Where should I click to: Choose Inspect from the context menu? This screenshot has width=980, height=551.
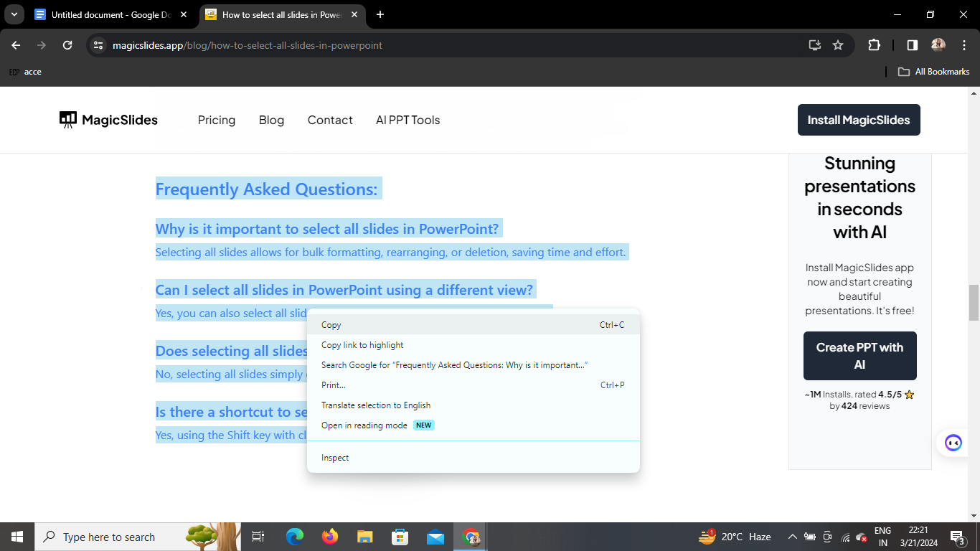473,458
